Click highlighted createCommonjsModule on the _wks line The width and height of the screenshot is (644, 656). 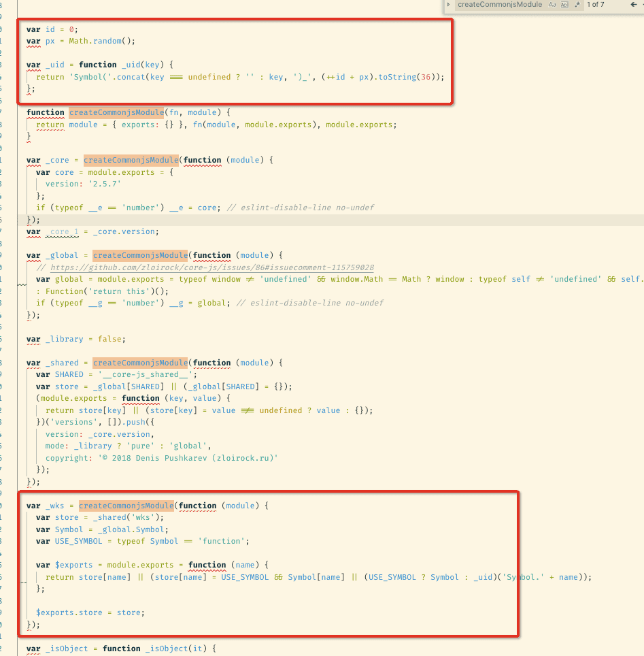click(x=126, y=506)
